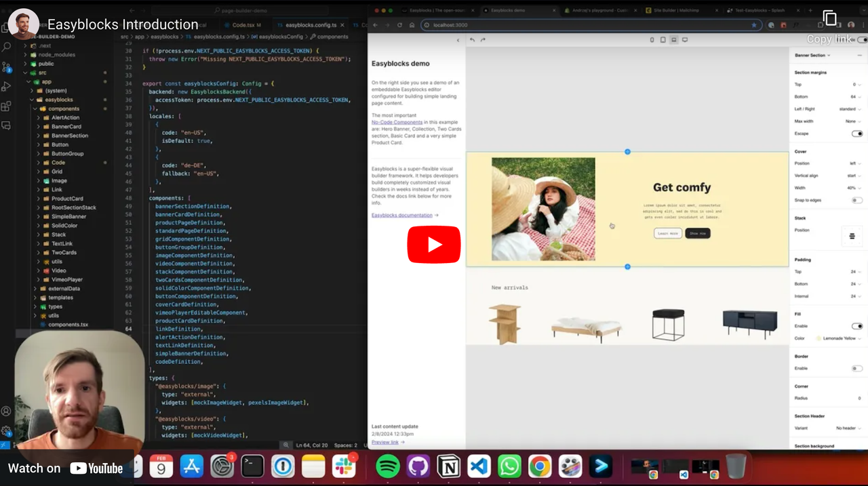Open Left / Right standard dropdown
Image resolution: width=868 pixels, height=486 pixels.
pos(850,109)
